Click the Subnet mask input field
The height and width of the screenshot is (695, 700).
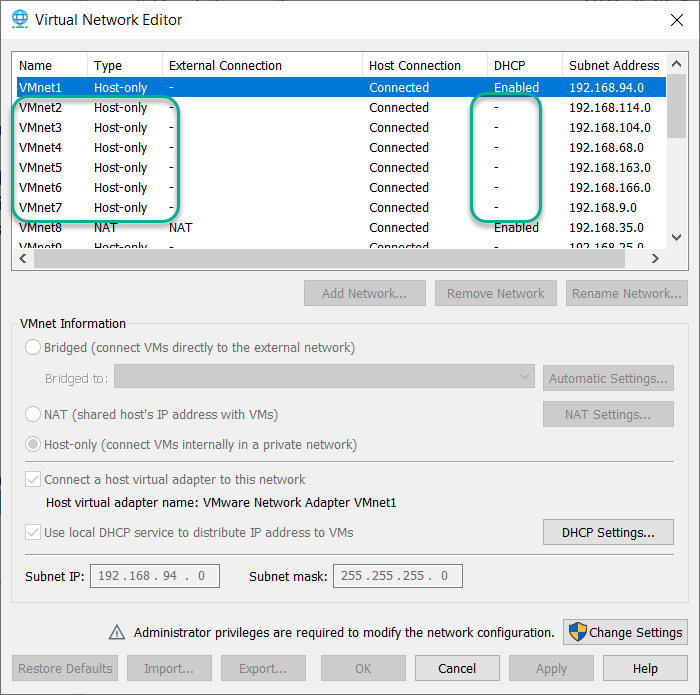coord(398,576)
